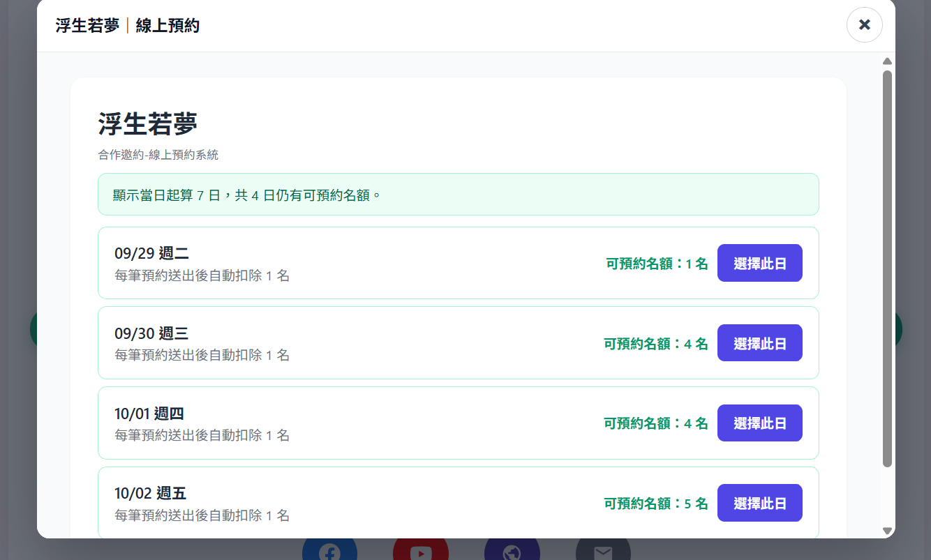Click the 10/01 週四 date card
Viewport: 931px width, 560px height.
[459, 423]
